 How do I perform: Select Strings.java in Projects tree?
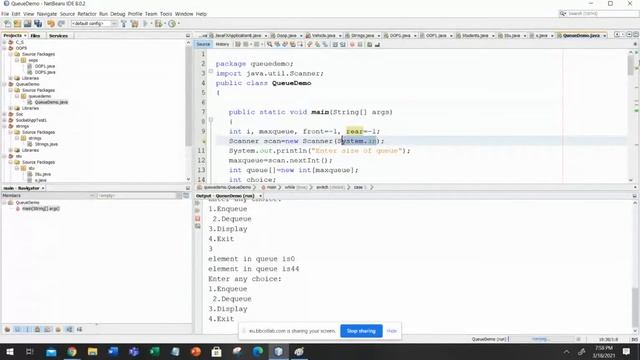pos(46,144)
